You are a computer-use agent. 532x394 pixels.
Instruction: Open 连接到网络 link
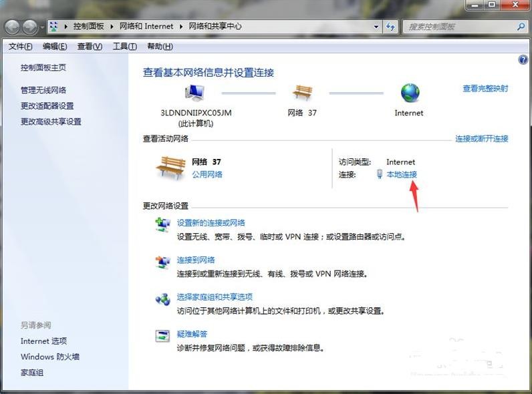(196, 260)
